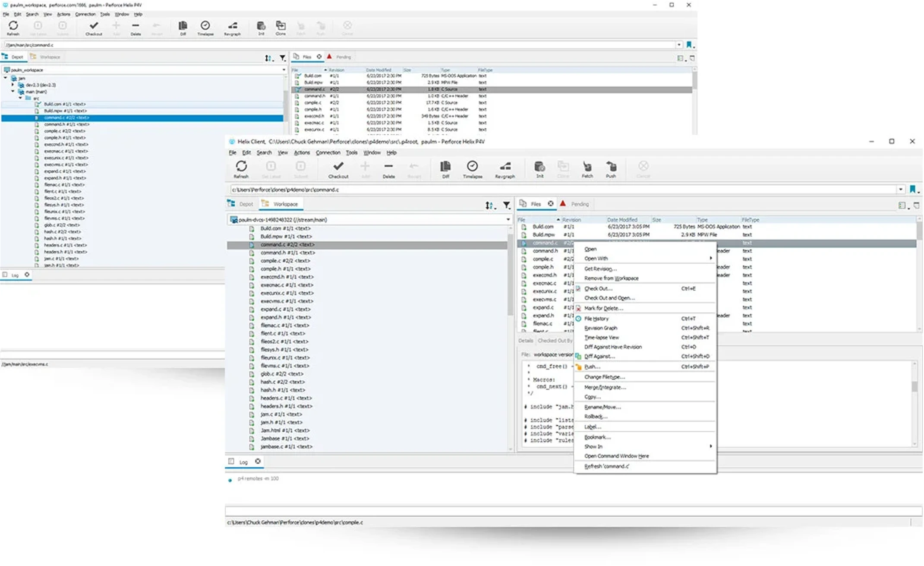924x566 pixels.
Task: Switch to Workspace tab in Helix Client
Action: [281, 204]
